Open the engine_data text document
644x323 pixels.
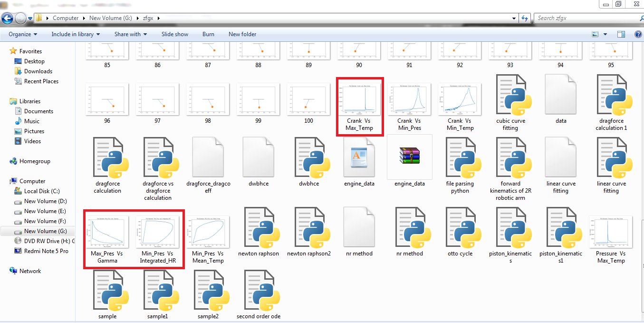coord(359,157)
